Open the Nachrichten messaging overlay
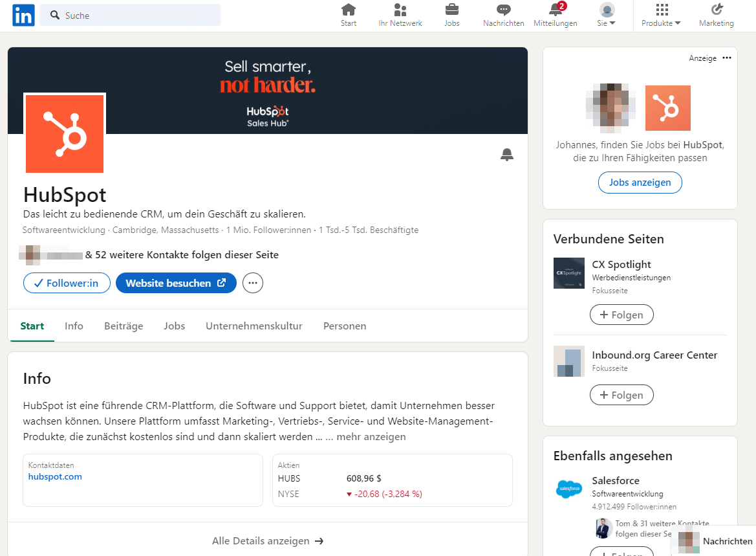 coord(715,542)
